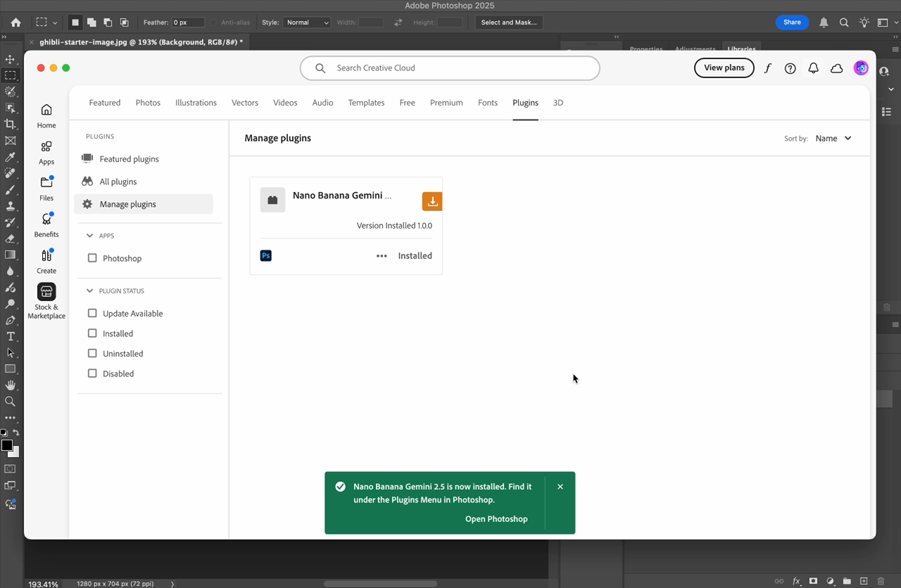Choose Subtract from selection mode icon
Screen dimensions: 901x588
[x=108, y=23]
